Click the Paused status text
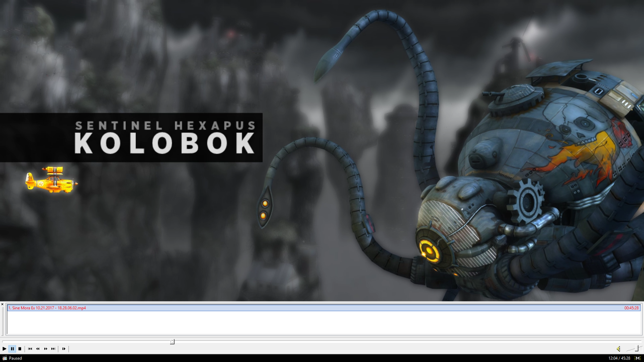This screenshot has height=362, width=644. (x=16, y=358)
